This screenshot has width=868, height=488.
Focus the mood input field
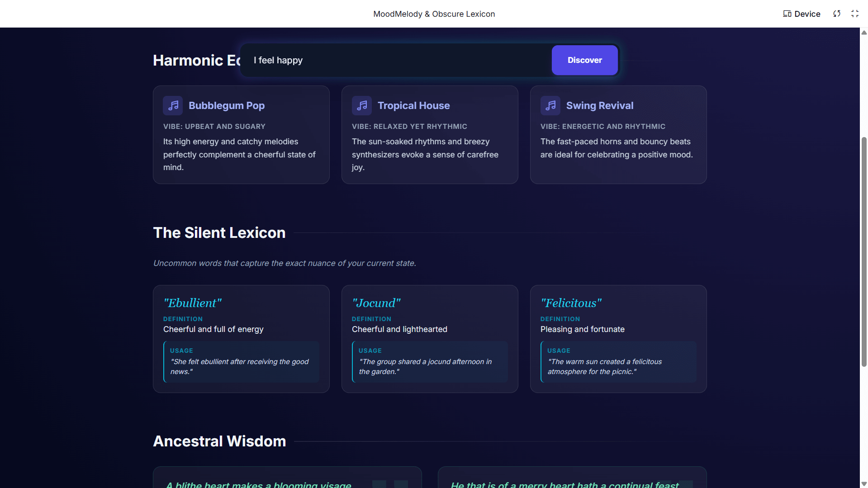click(x=398, y=60)
